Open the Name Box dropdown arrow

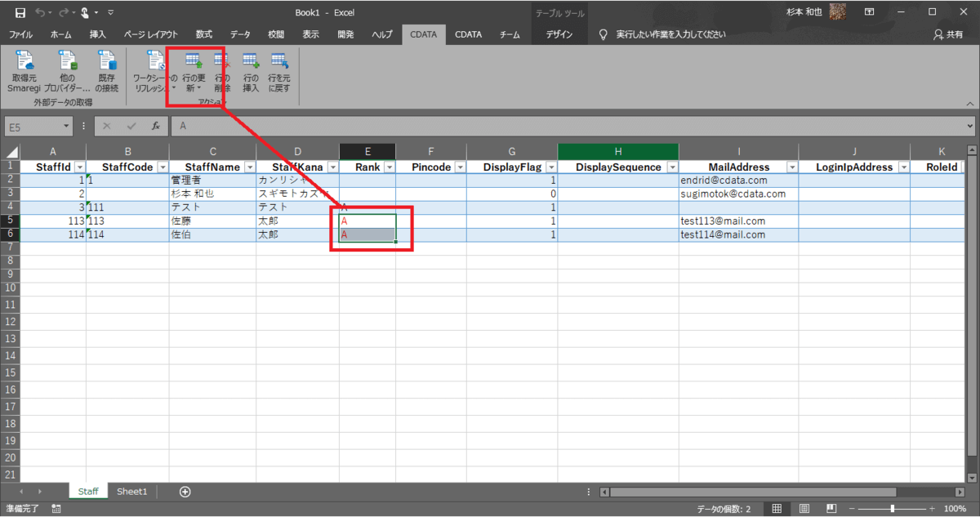click(67, 127)
